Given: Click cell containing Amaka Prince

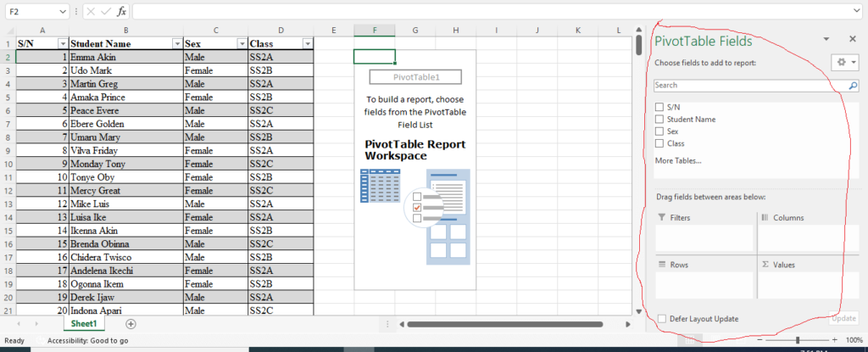Looking at the screenshot, I should pyautogui.click(x=126, y=97).
